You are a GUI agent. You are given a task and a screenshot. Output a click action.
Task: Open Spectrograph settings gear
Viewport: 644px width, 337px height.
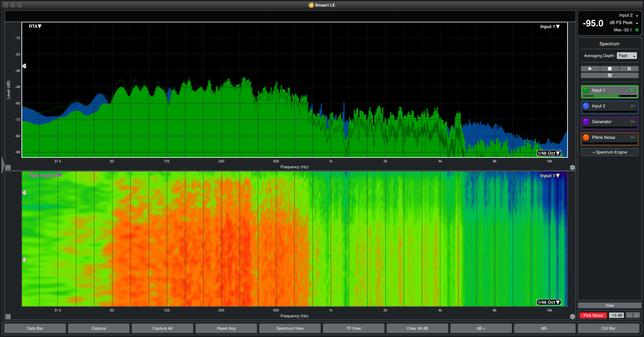[573, 317]
